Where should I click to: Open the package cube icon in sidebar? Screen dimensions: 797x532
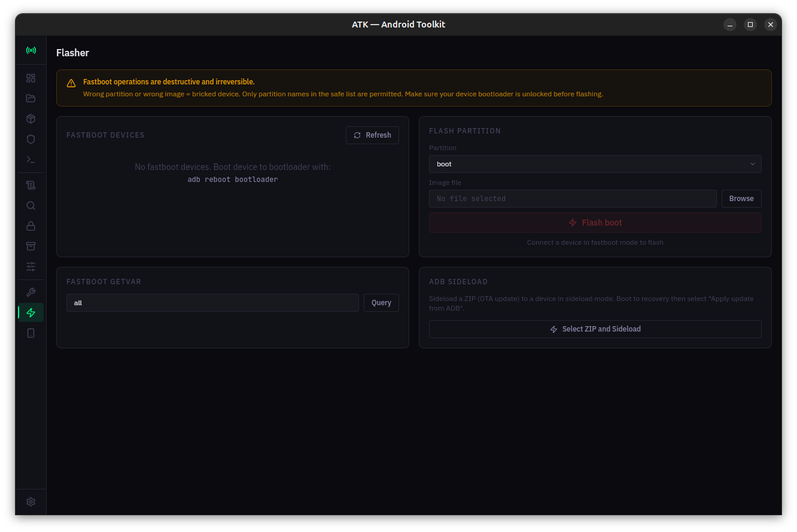coord(31,118)
